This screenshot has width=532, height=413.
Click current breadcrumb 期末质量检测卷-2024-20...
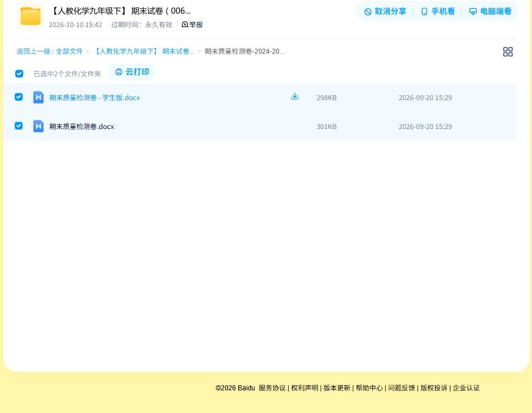pyautogui.click(x=244, y=51)
